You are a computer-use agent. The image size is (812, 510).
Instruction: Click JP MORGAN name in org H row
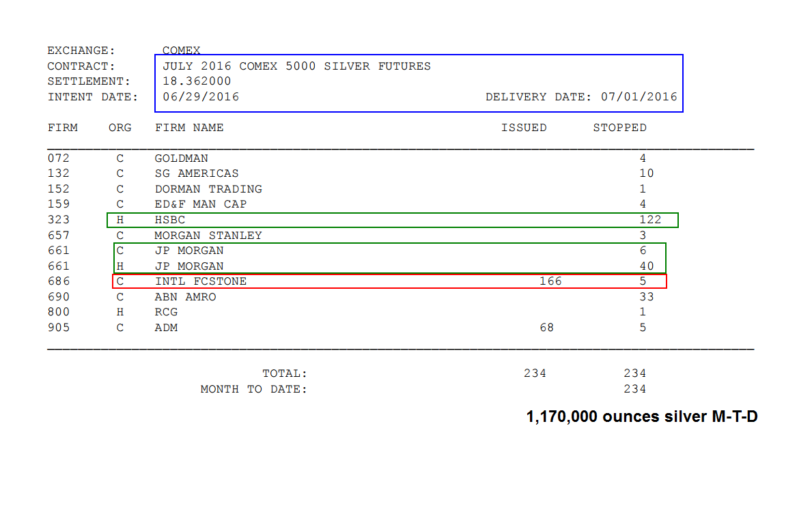(189, 266)
